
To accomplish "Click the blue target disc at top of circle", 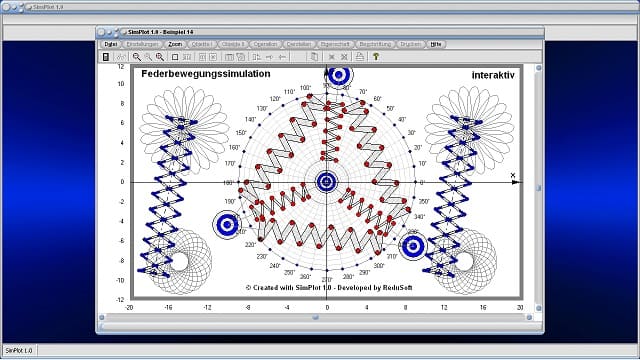I will tap(339, 76).
